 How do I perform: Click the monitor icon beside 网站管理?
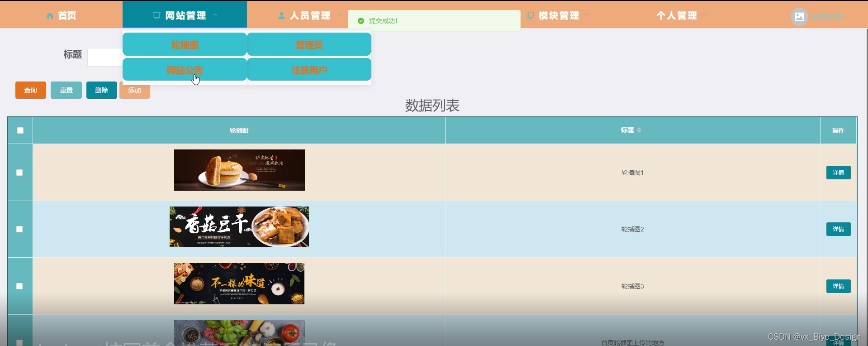[x=157, y=15]
